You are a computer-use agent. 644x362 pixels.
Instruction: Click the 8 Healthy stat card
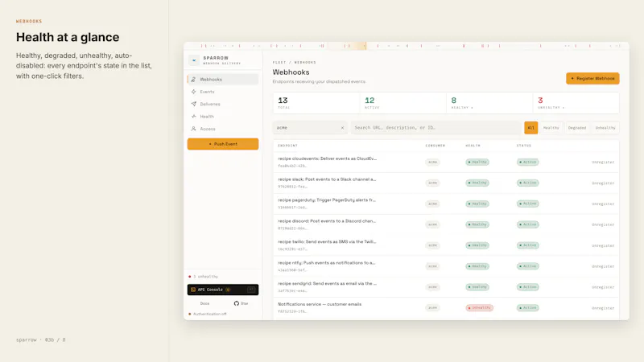489,103
